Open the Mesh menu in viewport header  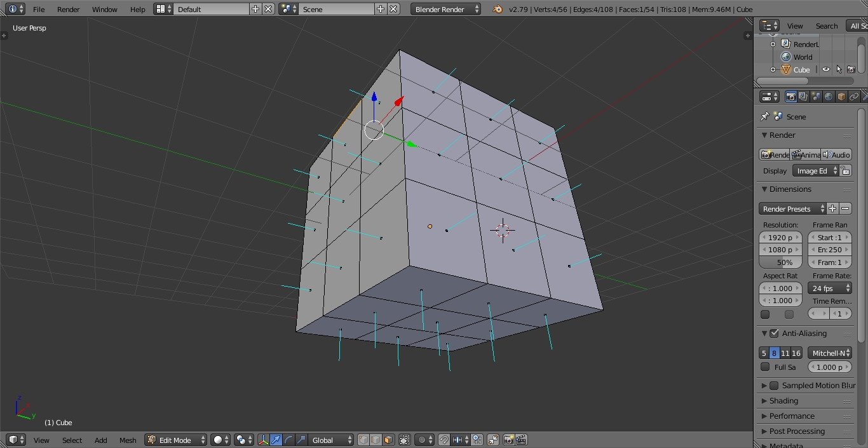128,440
